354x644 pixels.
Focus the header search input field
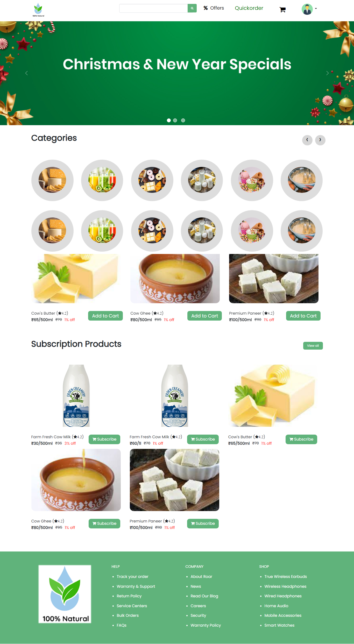point(153,8)
